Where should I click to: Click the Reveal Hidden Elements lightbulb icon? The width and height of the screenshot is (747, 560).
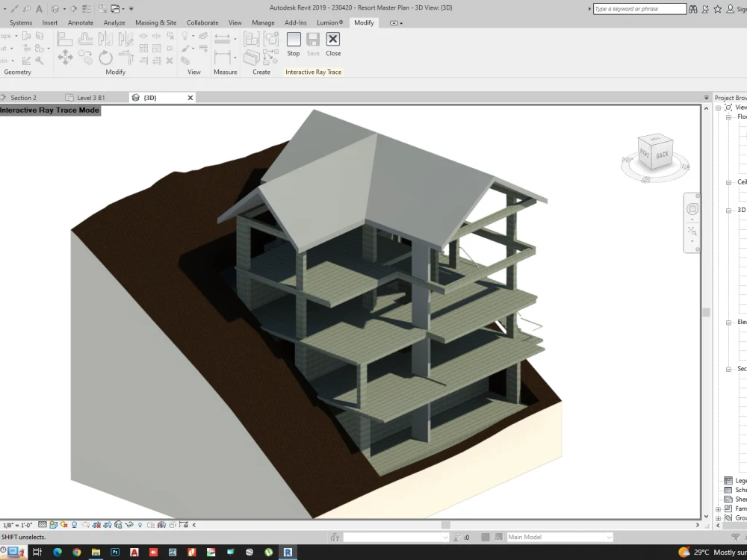coord(140,523)
